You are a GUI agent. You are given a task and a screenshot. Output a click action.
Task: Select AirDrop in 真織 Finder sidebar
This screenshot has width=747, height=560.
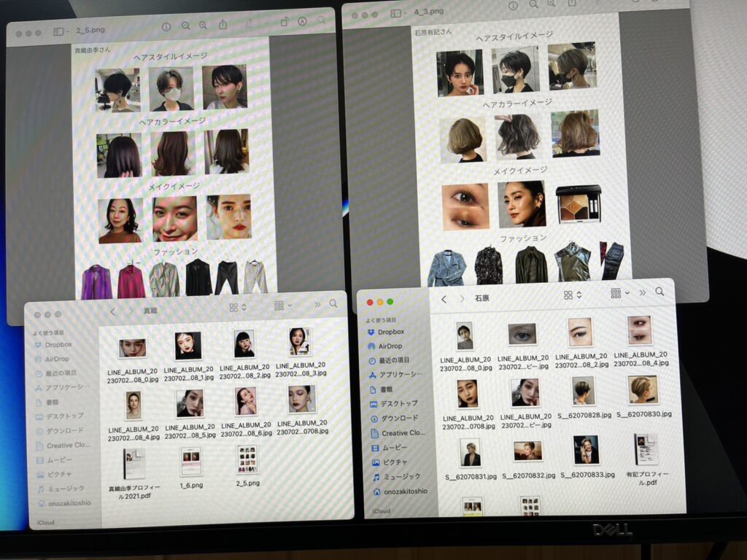click(53, 359)
